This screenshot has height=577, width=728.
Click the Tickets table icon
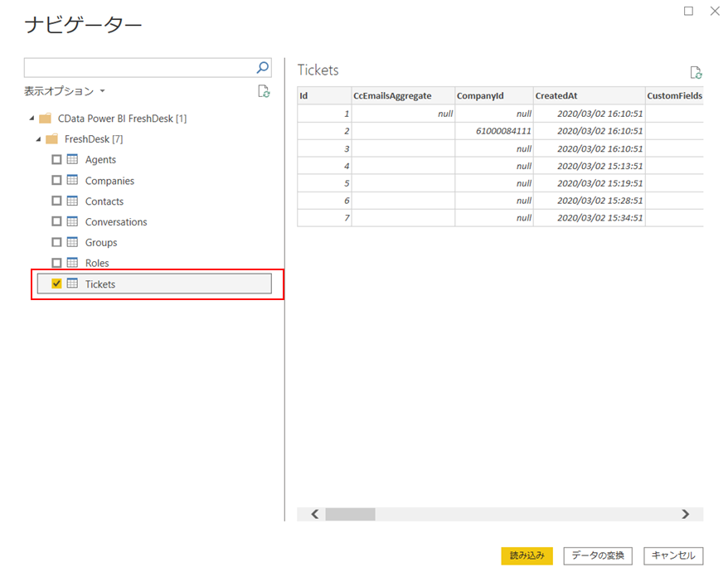[x=72, y=284]
